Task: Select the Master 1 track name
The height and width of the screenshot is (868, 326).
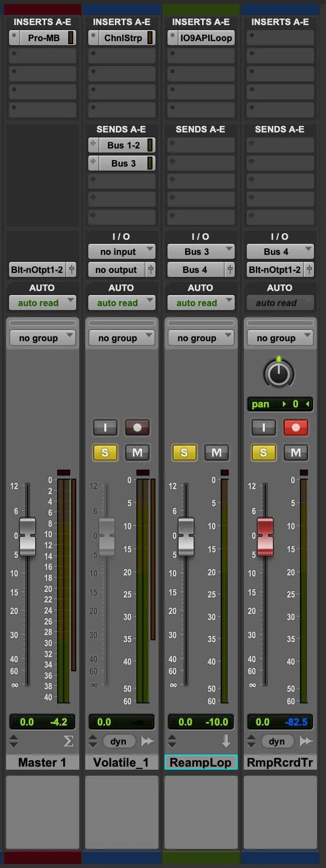Action: (x=42, y=763)
